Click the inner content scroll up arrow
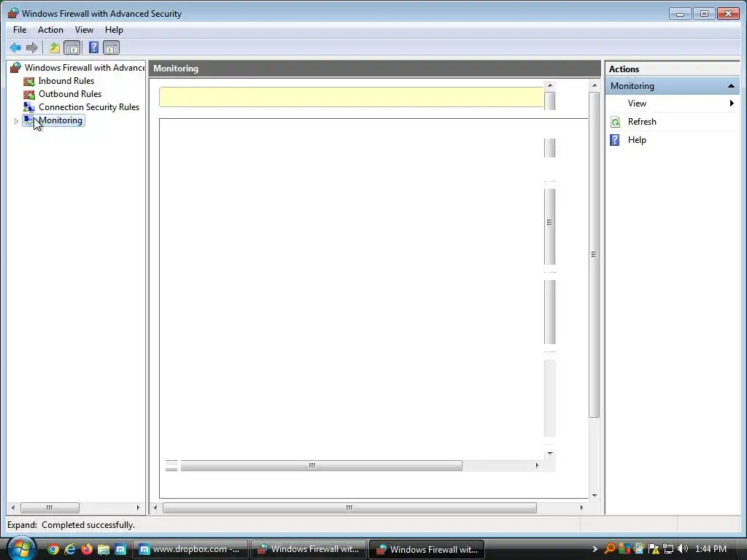Viewport: 747px width, 560px height. [x=550, y=86]
